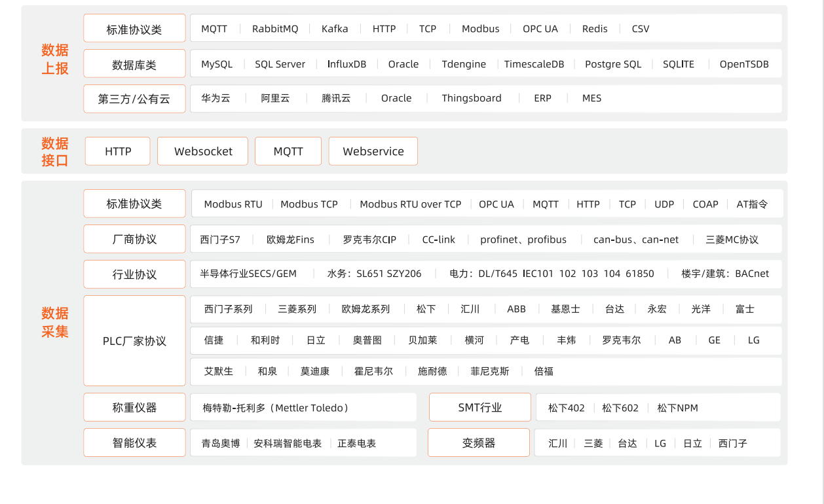The height and width of the screenshot is (504, 824).
Task: Select the Webservice interface button
Action: pos(373,151)
